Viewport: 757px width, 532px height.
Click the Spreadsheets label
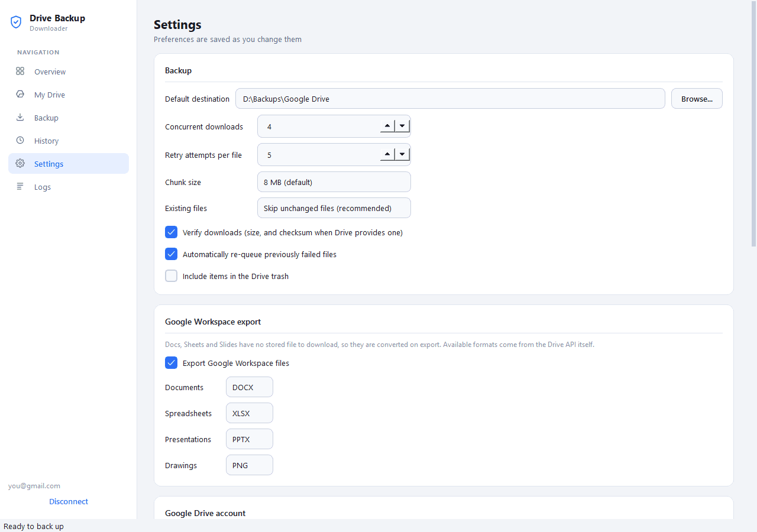click(188, 413)
